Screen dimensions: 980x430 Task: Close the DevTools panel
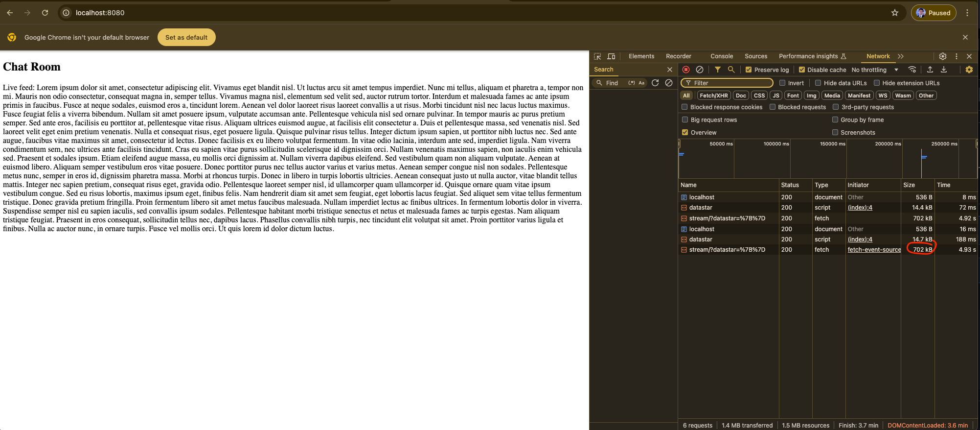[x=969, y=56]
